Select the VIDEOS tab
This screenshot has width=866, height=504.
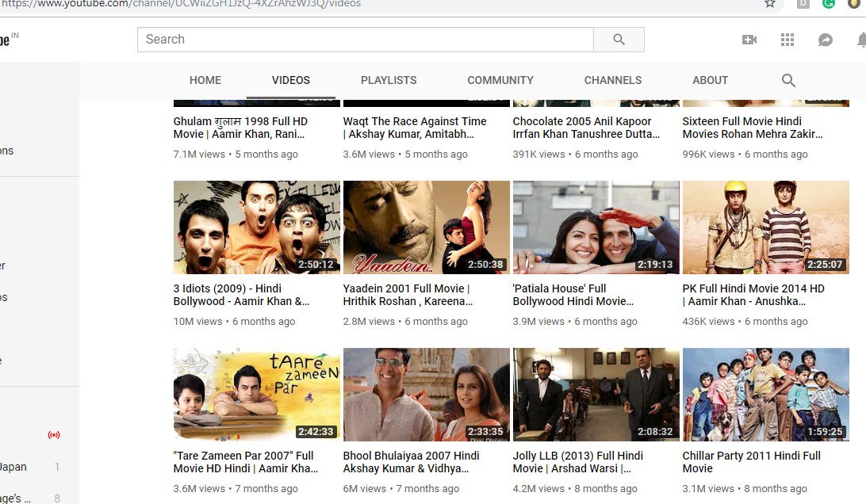coord(290,80)
